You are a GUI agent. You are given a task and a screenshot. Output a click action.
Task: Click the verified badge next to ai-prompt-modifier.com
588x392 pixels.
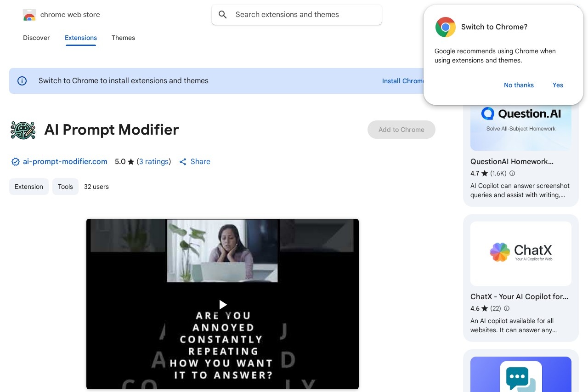click(16, 162)
